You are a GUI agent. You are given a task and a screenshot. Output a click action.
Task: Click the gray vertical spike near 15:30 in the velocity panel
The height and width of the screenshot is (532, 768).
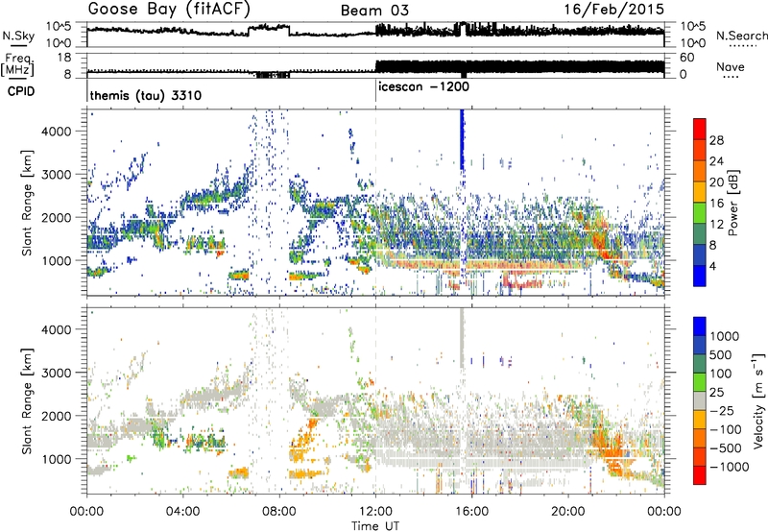point(462,338)
